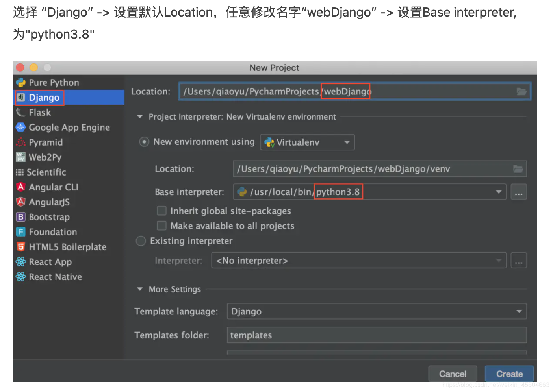Screen dimensions: 553x392
Task: Click the AngularJS shield icon
Action: pos(20,202)
